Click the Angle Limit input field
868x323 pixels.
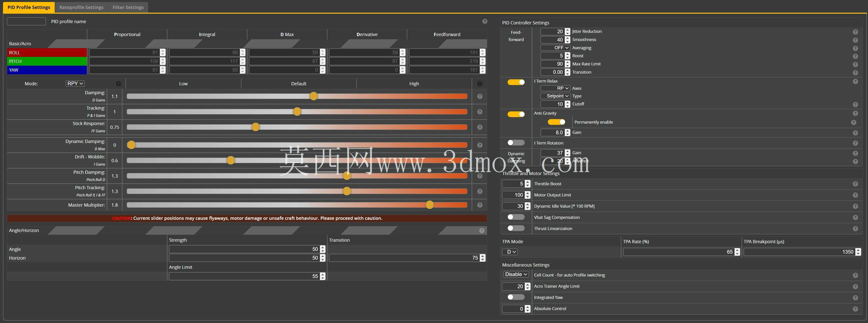click(247, 276)
